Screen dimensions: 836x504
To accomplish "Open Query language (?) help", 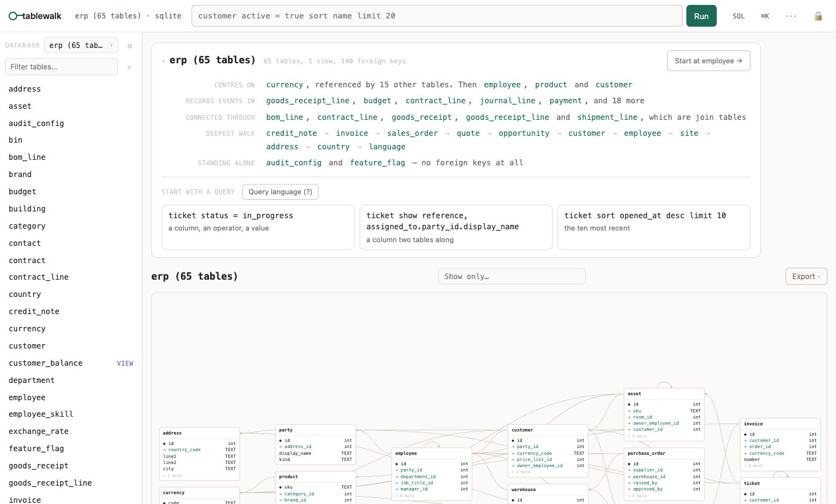I will click(x=280, y=192).
